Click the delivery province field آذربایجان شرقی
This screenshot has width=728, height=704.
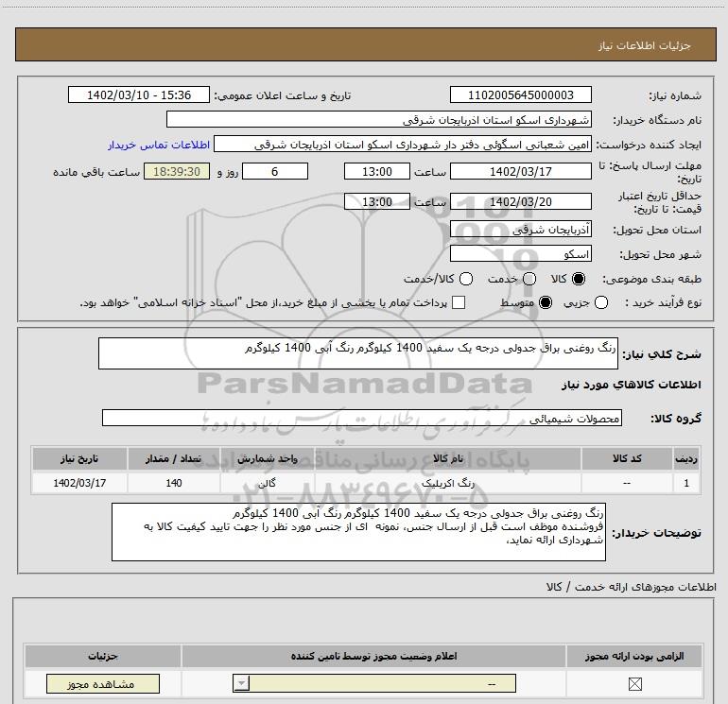coord(520,230)
